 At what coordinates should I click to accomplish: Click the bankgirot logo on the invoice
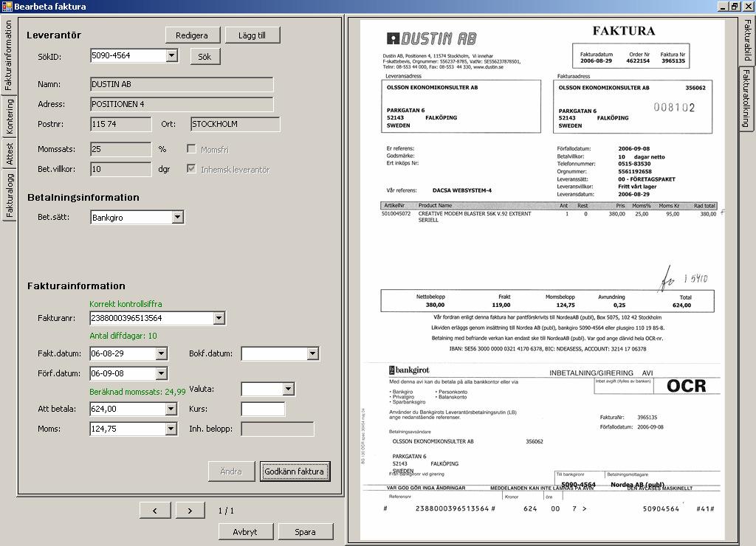coord(409,370)
